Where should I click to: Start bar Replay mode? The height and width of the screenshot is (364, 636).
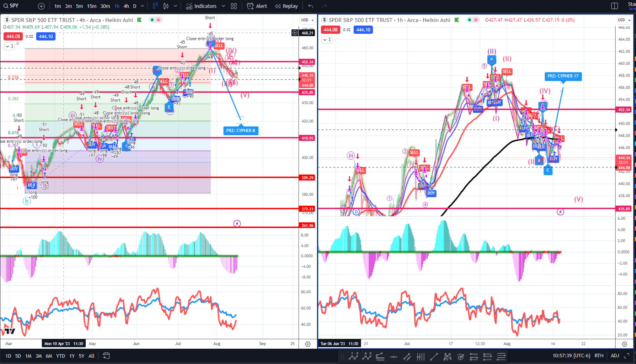click(286, 6)
